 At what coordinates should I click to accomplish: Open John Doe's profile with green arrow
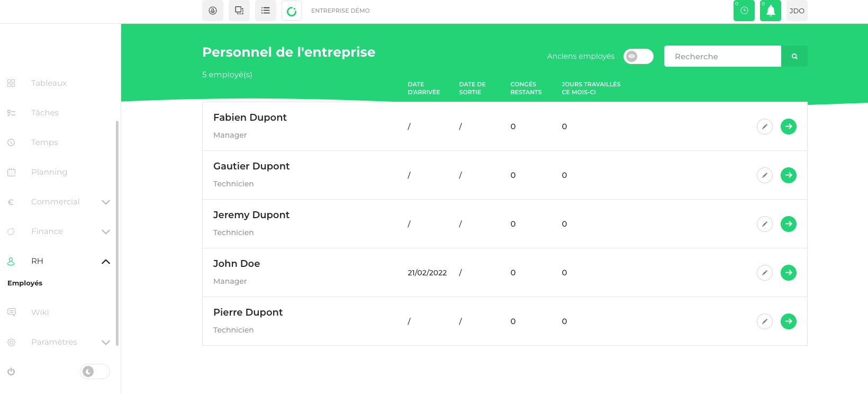pos(789,273)
